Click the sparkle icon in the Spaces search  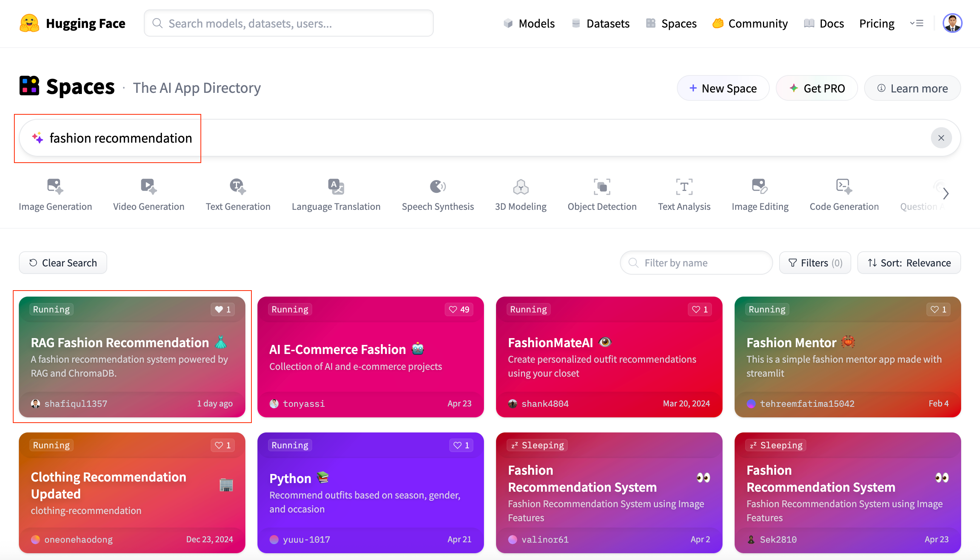click(x=38, y=138)
